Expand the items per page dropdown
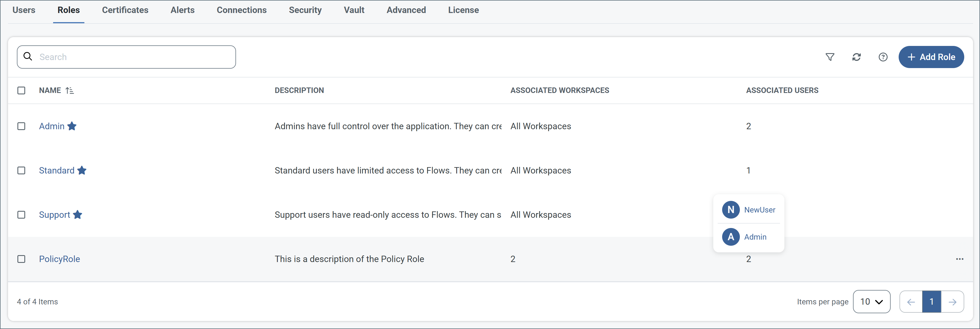Screen dimensions: 980x329 (871, 302)
